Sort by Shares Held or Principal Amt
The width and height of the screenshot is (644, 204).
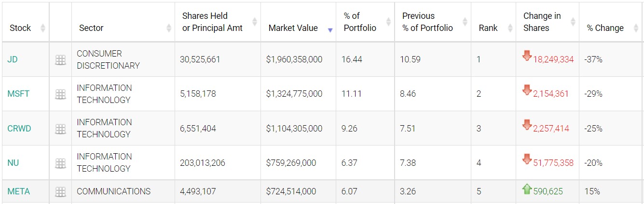coord(212,22)
